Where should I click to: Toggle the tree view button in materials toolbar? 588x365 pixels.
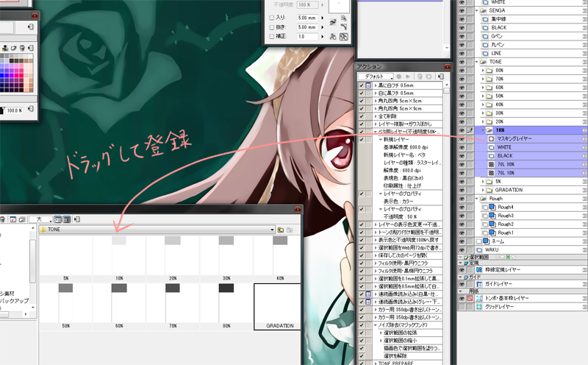point(58,219)
